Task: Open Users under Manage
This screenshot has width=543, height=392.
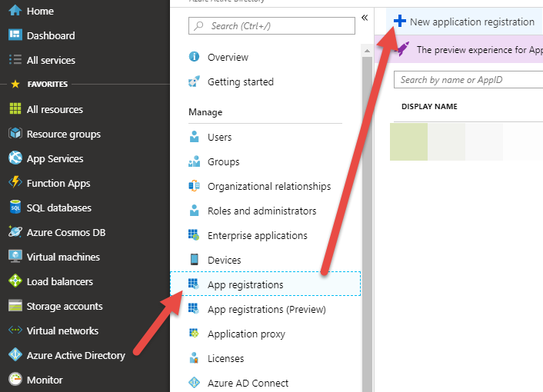Action: pyautogui.click(x=219, y=138)
